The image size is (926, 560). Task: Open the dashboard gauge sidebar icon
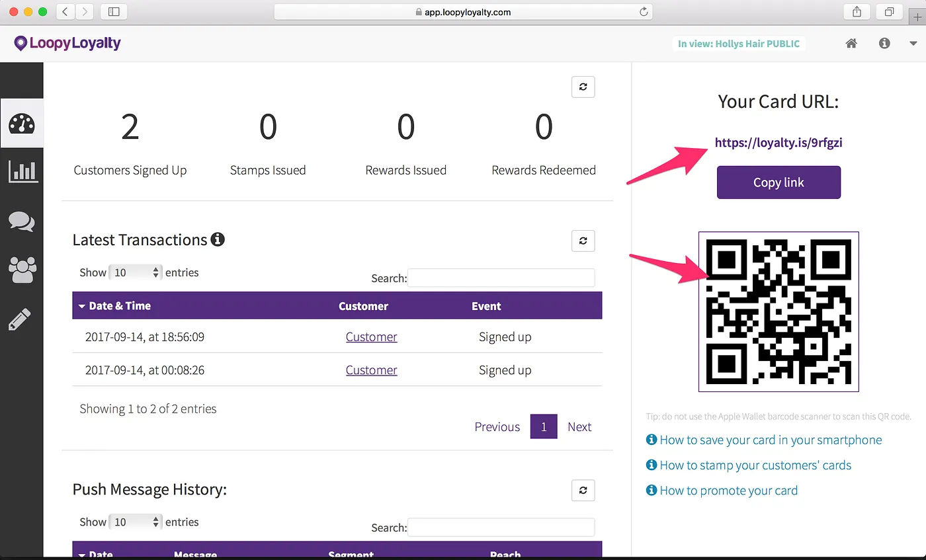(22, 124)
